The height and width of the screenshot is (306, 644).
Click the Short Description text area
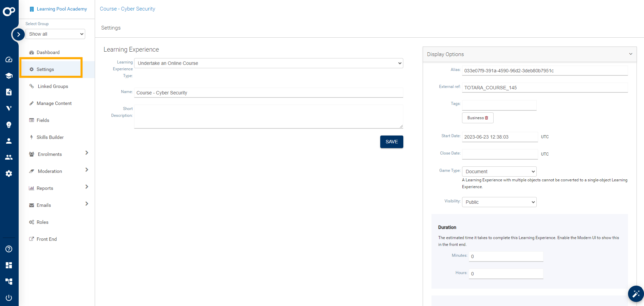click(x=269, y=116)
